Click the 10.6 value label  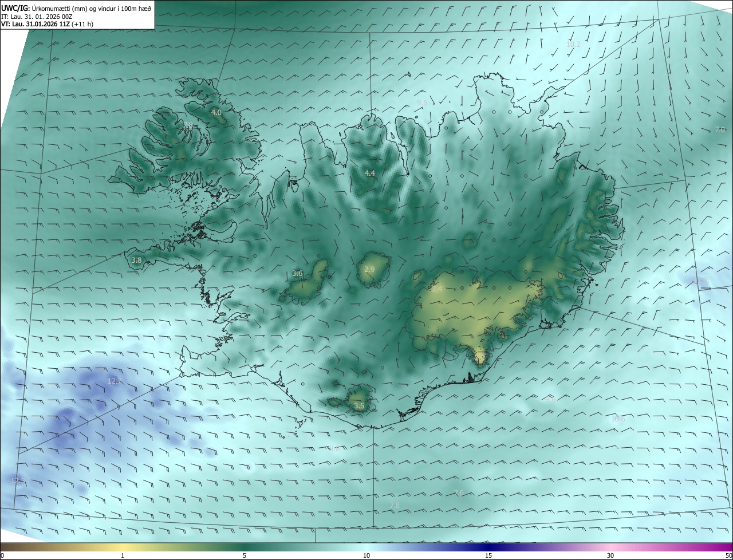click(618, 419)
